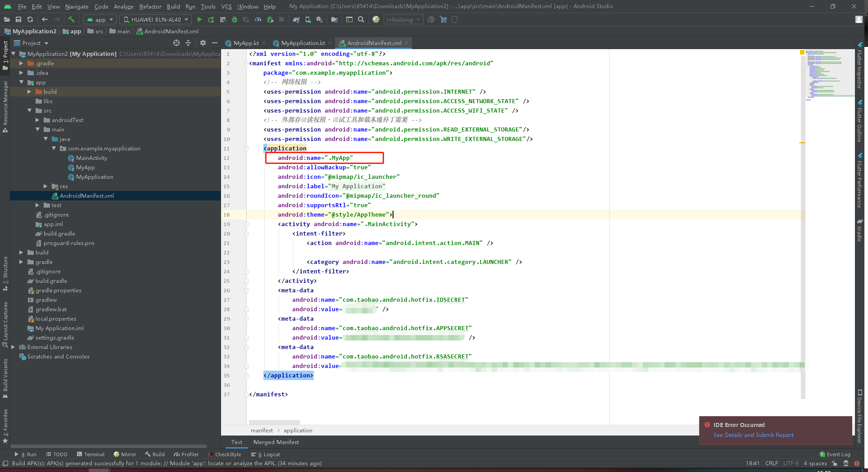Select build.gradle under app folder

pos(59,234)
